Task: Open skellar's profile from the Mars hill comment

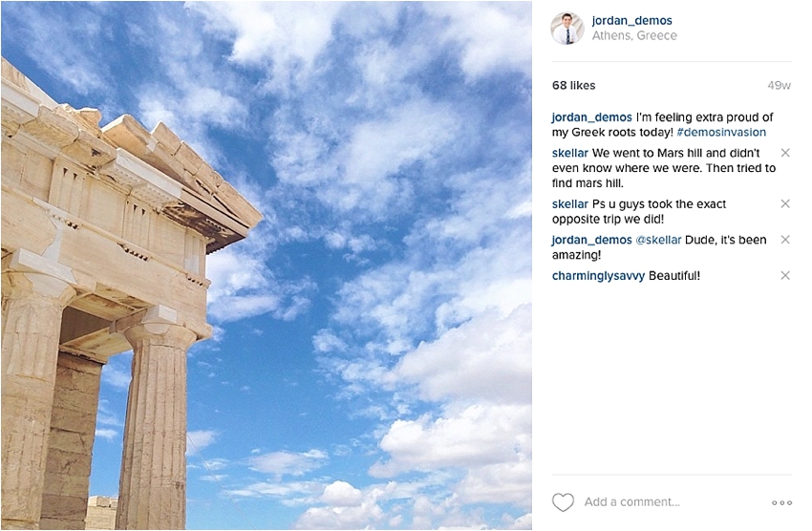Action: click(570, 153)
